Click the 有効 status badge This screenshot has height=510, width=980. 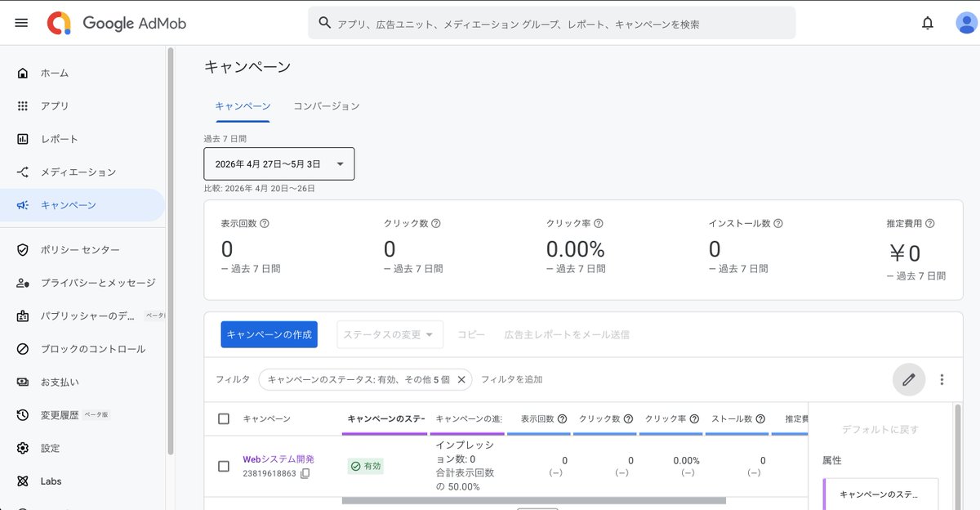[x=367, y=466]
